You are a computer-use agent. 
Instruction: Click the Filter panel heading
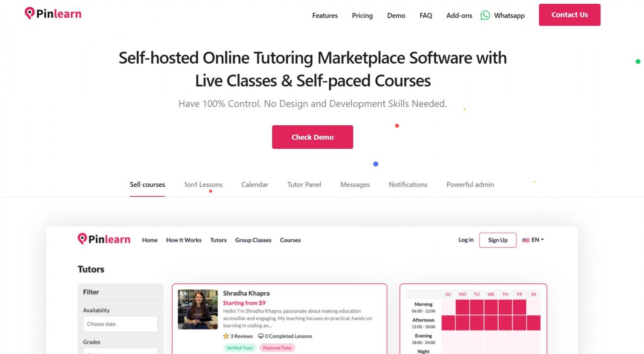pyautogui.click(x=91, y=292)
